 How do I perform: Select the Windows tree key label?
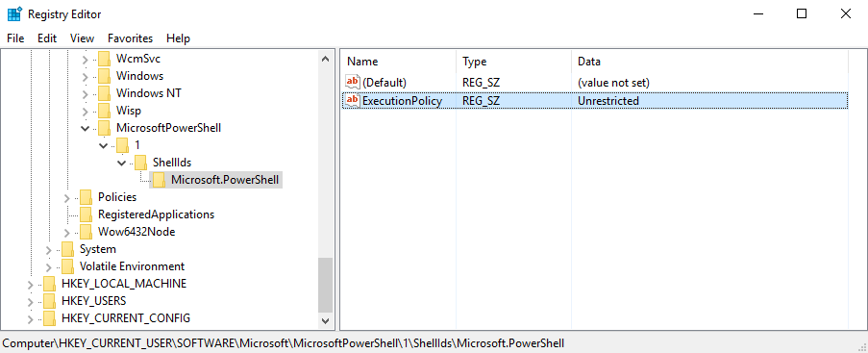click(x=139, y=76)
